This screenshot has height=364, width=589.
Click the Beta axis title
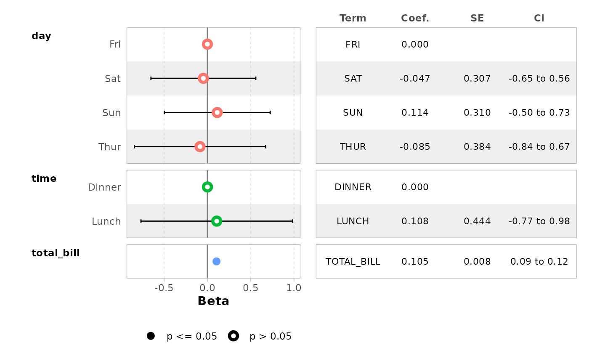[213, 301]
